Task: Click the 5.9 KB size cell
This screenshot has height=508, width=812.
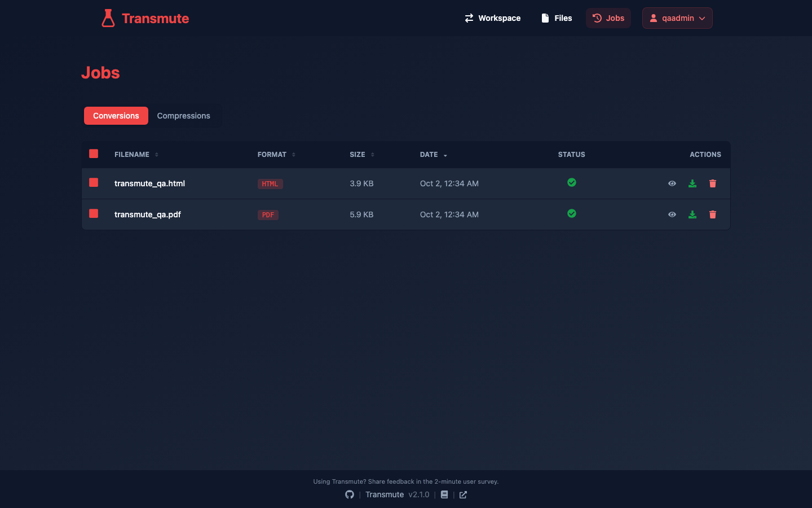Action: [361, 214]
